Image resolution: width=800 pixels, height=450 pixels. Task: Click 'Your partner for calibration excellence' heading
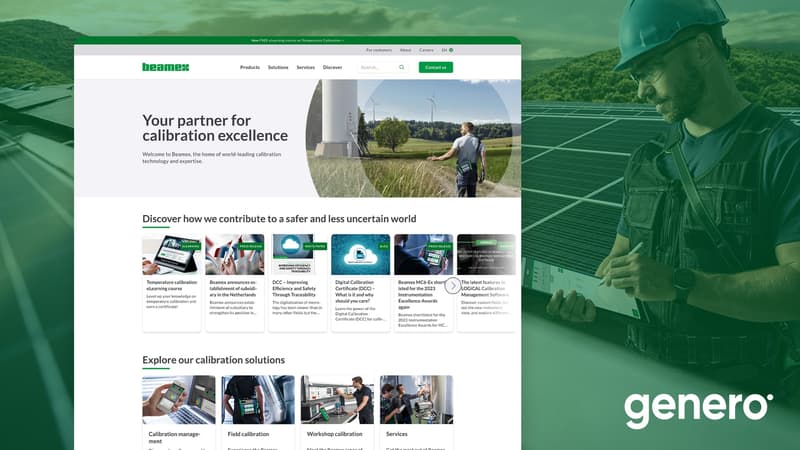(x=215, y=128)
